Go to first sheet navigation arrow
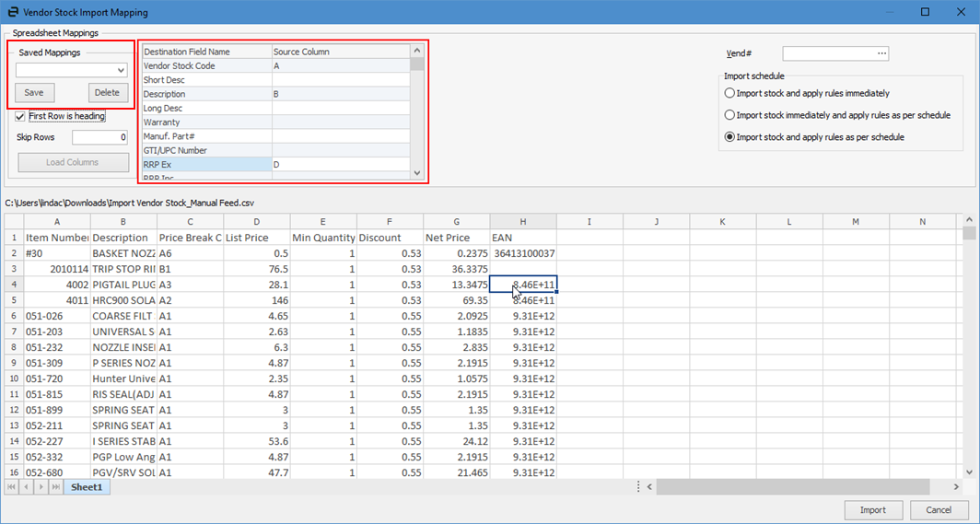 coord(13,486)
